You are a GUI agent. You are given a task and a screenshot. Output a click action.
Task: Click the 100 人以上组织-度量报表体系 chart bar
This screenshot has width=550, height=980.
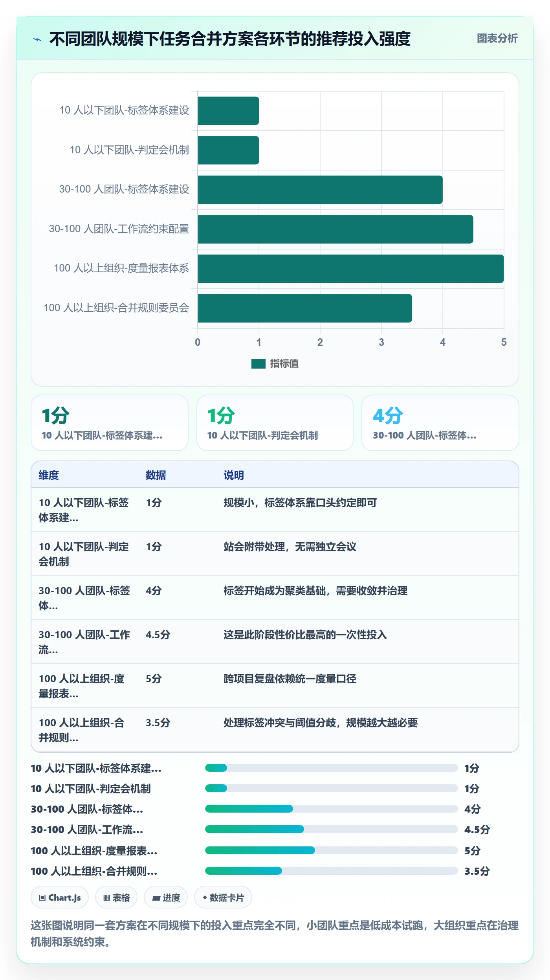tap(351, 269)
